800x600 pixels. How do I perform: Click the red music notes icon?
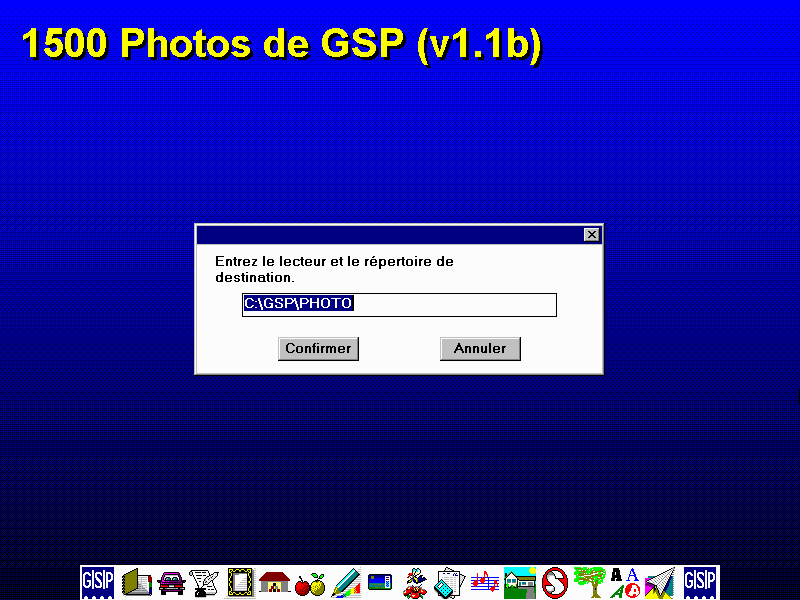(x=485, y=582)
